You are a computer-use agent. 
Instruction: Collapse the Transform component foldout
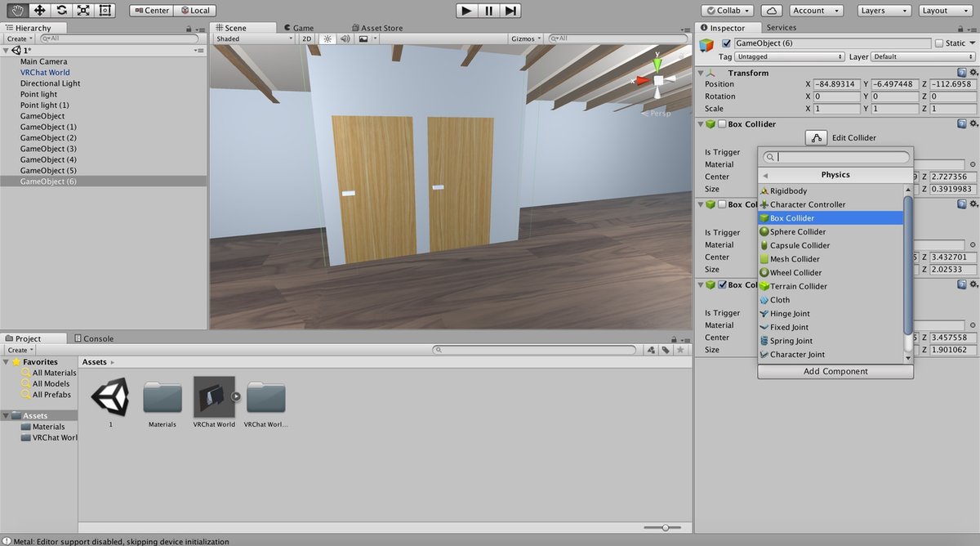point(702,73)
